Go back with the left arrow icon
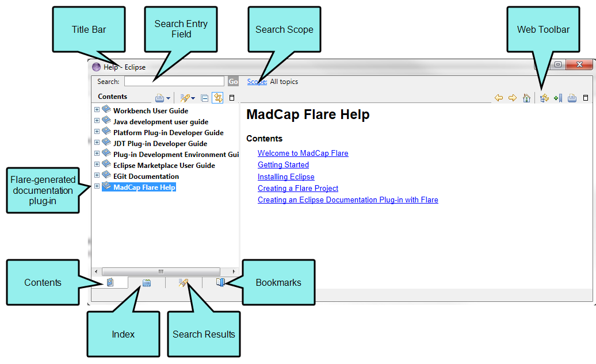Screen dimensions: 596x364 pos(499,98)
